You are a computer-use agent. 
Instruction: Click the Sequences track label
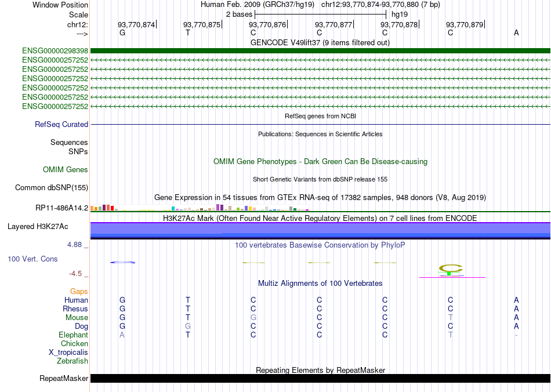pyautogui.click(x=69, y=142)
